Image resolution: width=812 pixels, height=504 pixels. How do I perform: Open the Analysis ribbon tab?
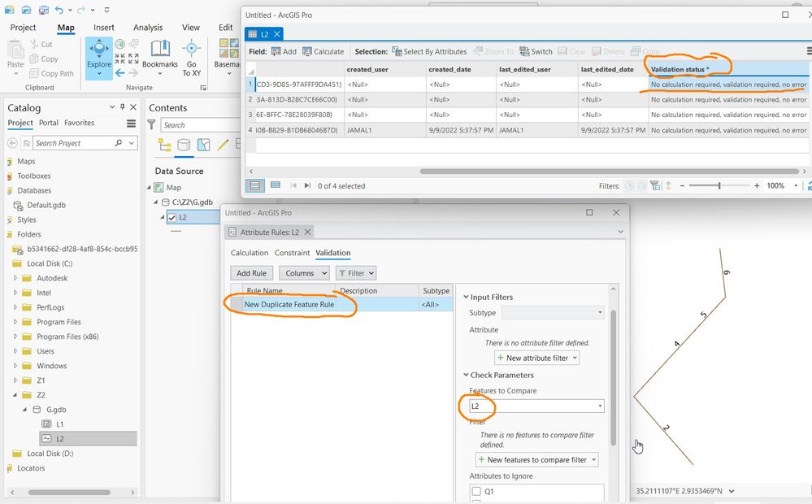(148, 28)
